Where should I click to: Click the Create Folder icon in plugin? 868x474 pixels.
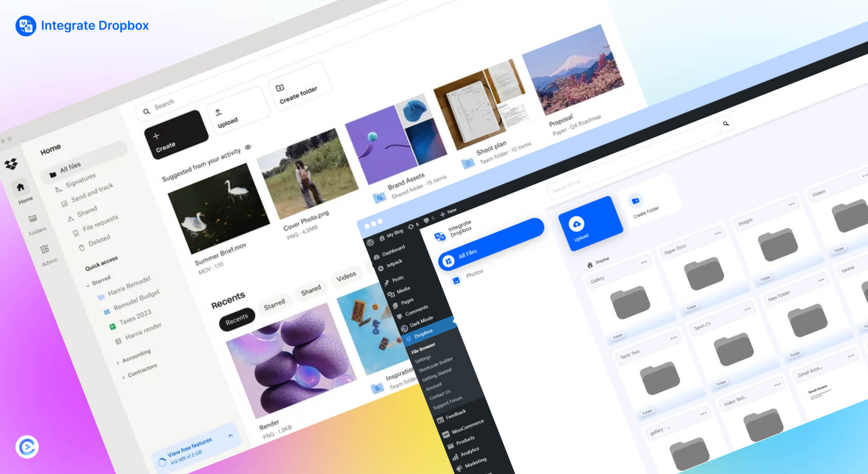coord(636,201)
